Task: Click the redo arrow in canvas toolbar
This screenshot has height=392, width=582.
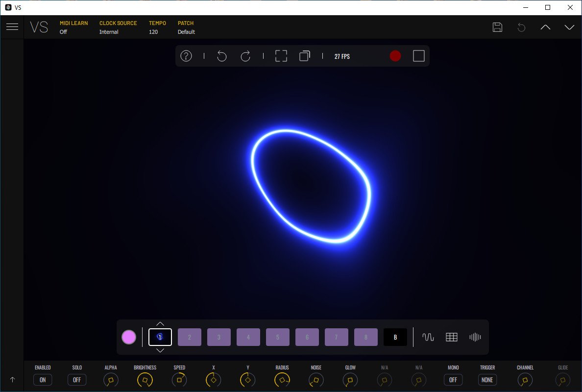Action: click(x=245, y=56)
